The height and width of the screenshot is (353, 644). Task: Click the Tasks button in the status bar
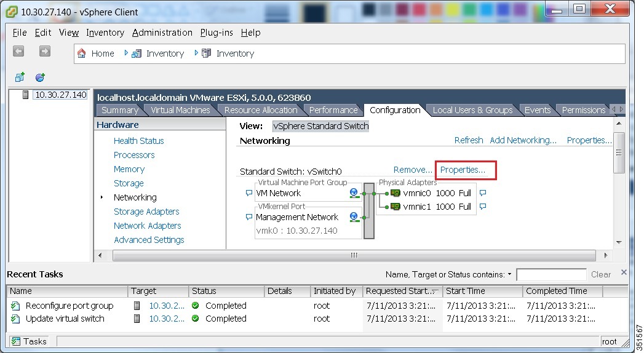click(x=29, y=341)
